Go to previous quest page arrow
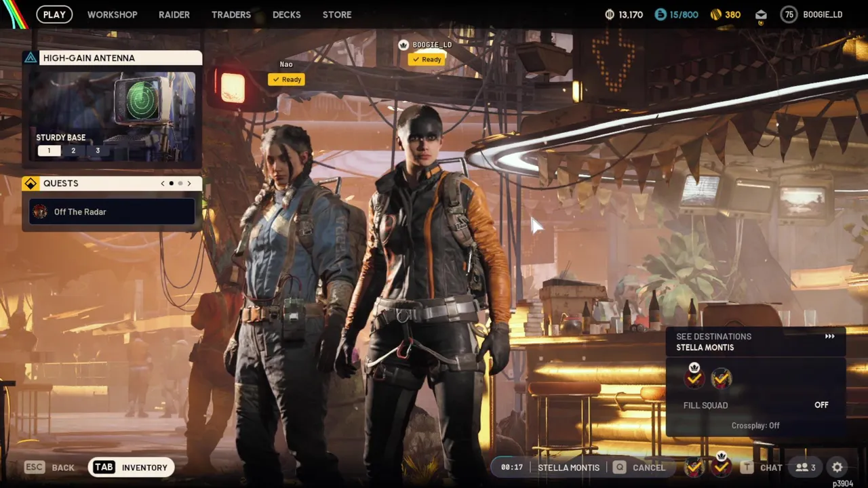The width and height of the screenshot is (868, 488). (162, 183)
